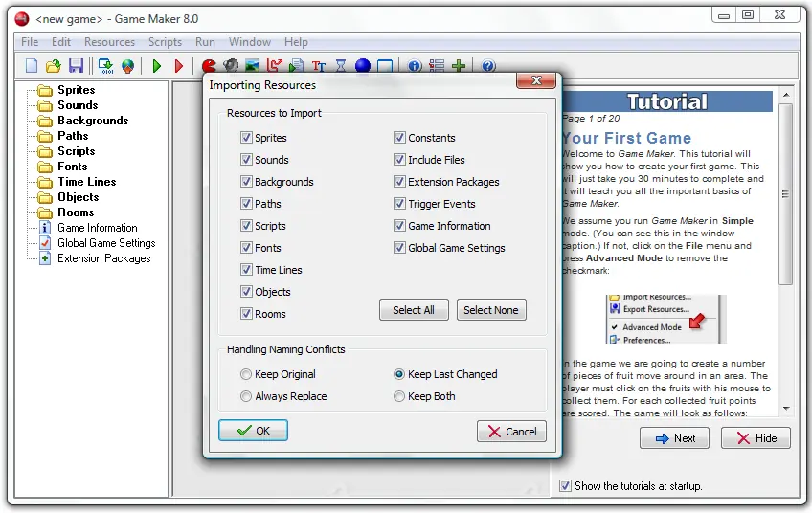This screenshot has width=812, height=513.
Task: Click the Create font TT icon
Action: pos(319,66)
